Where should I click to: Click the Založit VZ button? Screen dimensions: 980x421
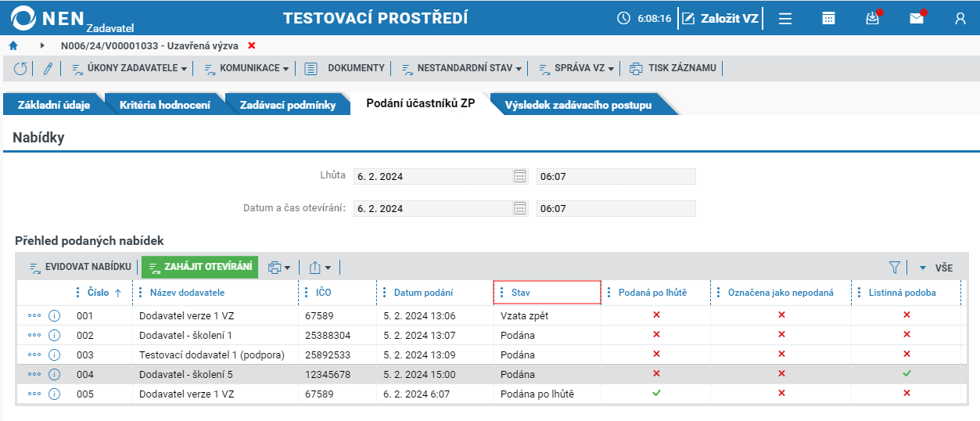pos(720,18)
